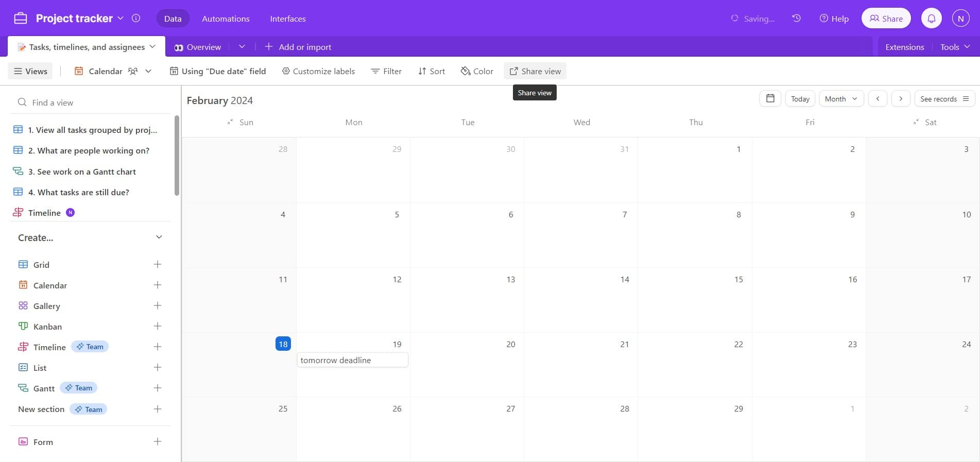Image resolution: width=980 pixels, height=462 pixels.
Task: Click the Today button
Action: pos(800,98)
